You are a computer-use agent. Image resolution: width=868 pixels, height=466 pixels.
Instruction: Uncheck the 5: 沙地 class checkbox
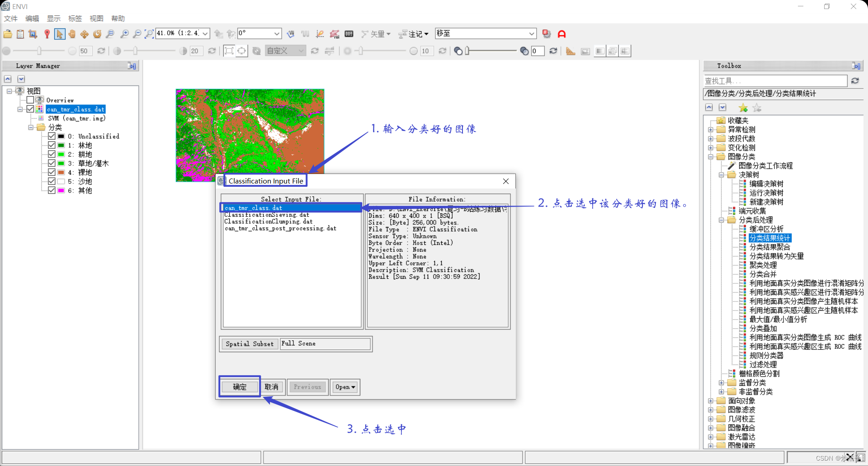click(x=52, y=181)
